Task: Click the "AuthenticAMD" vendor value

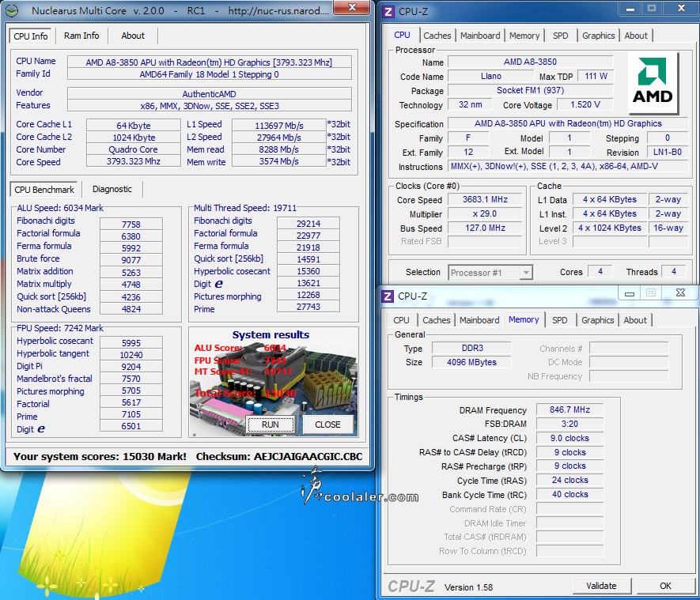Action: 209,94
